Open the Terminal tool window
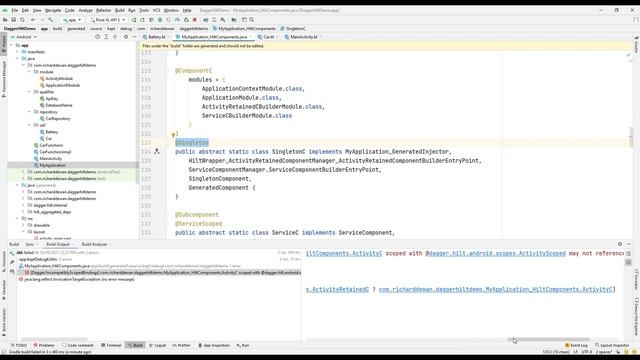Viewport: 640px width, 360px height. (x=111, y=345)
